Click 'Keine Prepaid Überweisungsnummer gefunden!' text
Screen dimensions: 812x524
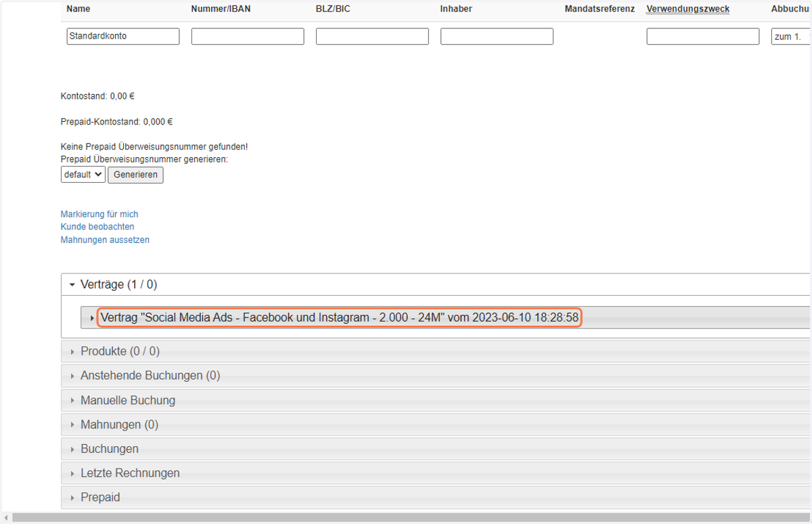pos(154,146)
